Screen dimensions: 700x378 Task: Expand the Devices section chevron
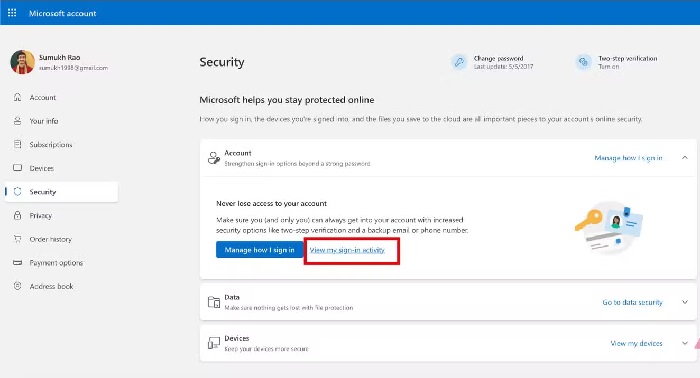685,343
